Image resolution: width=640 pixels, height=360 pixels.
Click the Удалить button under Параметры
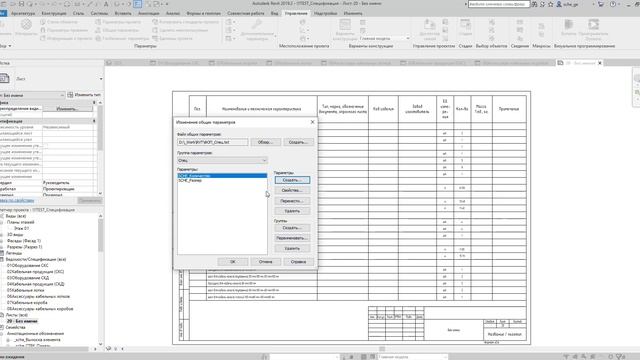[x=292, y=211]
